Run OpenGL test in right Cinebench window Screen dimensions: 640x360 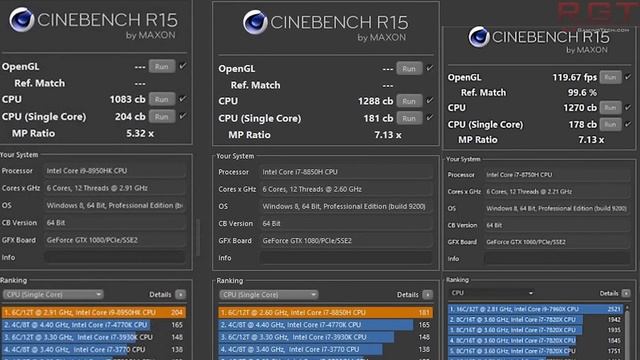[611, 77]
